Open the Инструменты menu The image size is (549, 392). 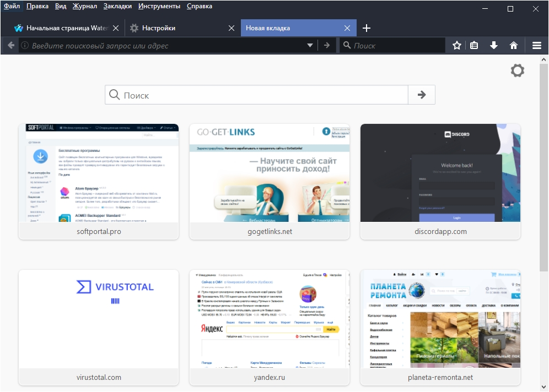pyautogui.click(x=159, y=6)
